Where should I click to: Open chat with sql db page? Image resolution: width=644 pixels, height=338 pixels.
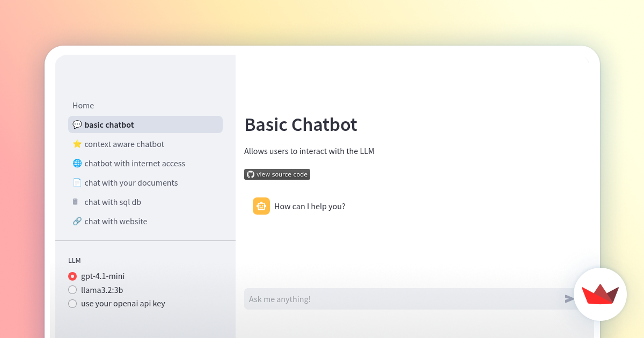click(x=145, y=202)
